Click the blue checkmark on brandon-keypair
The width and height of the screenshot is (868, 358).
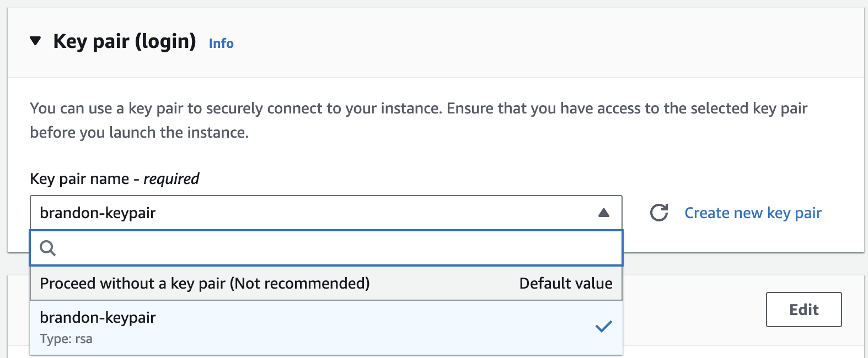tap(604, 326)
